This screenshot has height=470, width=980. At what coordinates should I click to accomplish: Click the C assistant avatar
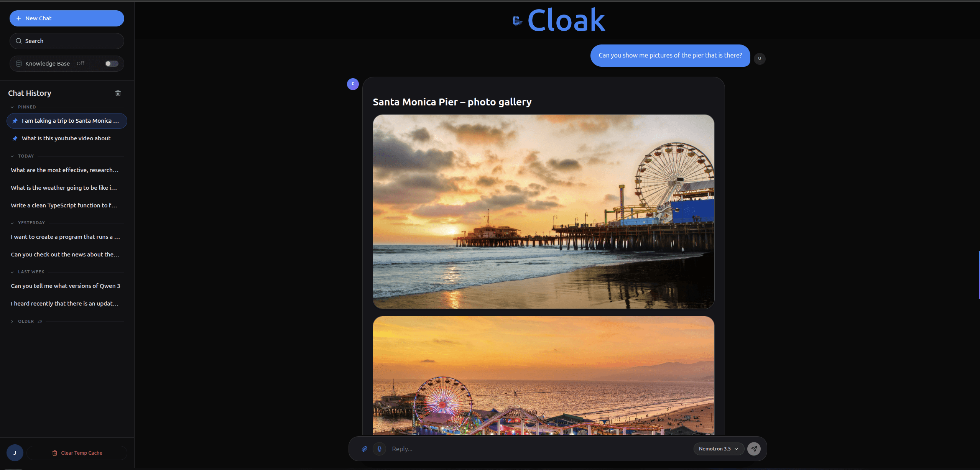coord(353,84)
